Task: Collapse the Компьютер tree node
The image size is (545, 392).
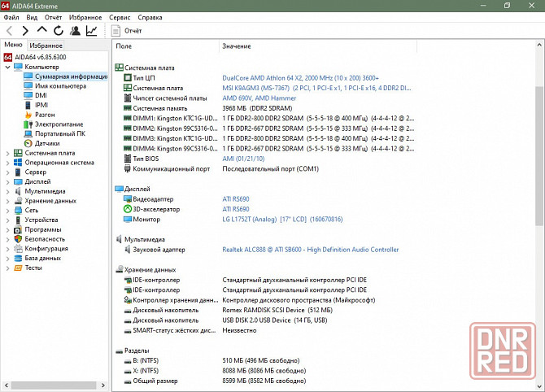Action: pos(7,67)
